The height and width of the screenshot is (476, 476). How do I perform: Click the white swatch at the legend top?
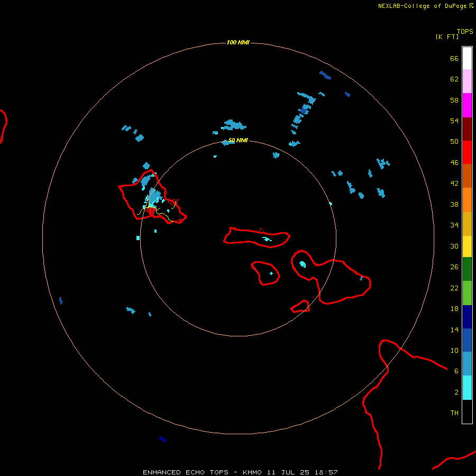467,58
